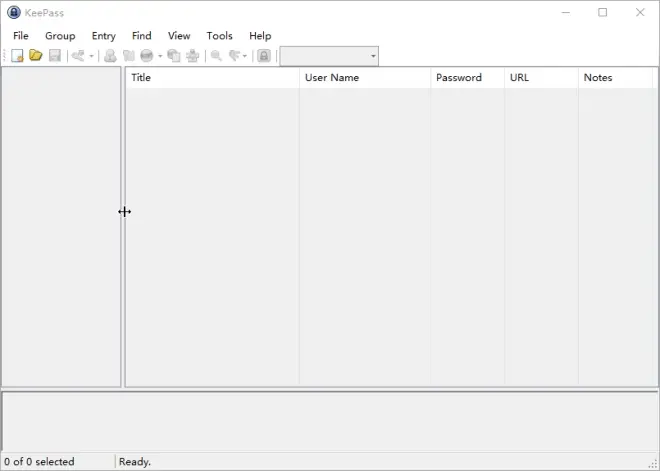Image resolution: width=660 pixels, height=471 pixels.
Task: Open the Find menu
Action: pos(141,36)
